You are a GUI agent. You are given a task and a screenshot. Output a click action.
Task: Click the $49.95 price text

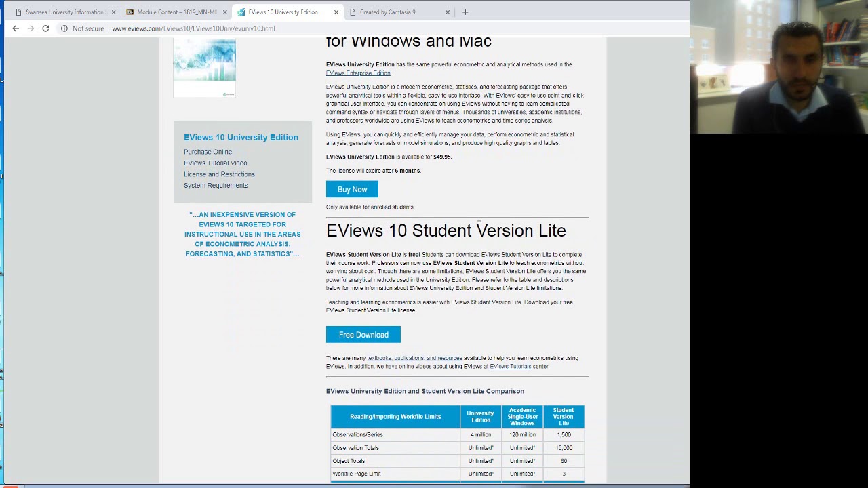(x=442, y=157)
